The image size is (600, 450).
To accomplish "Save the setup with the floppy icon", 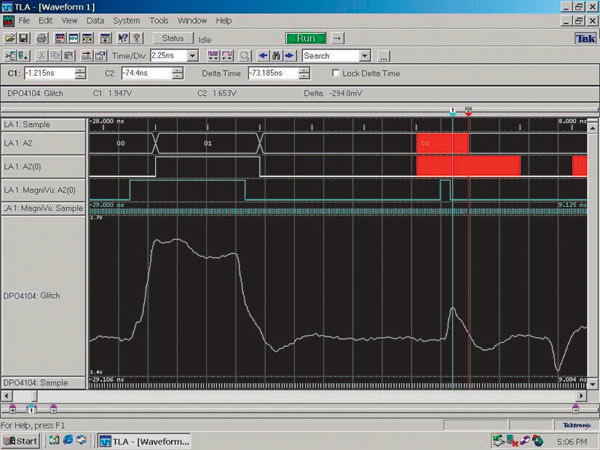I will [x=24, y=38].
